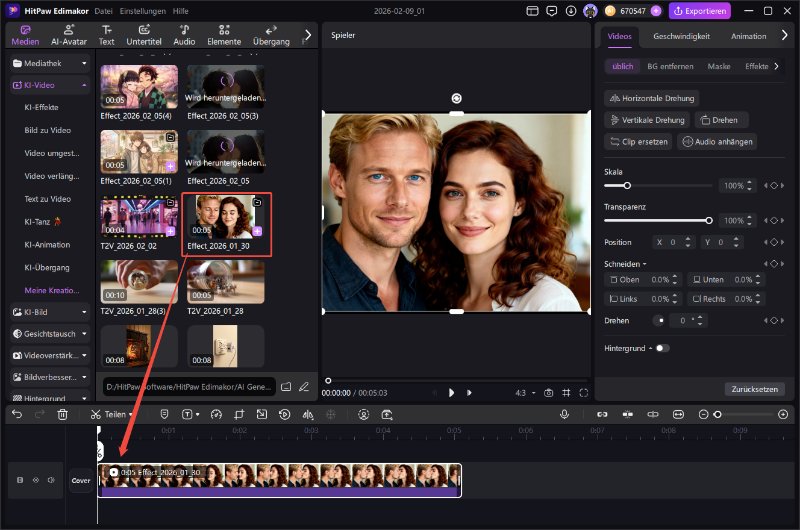Click the timeline zoom out minus icon
The image size is (800, 530).
point(703,415)
